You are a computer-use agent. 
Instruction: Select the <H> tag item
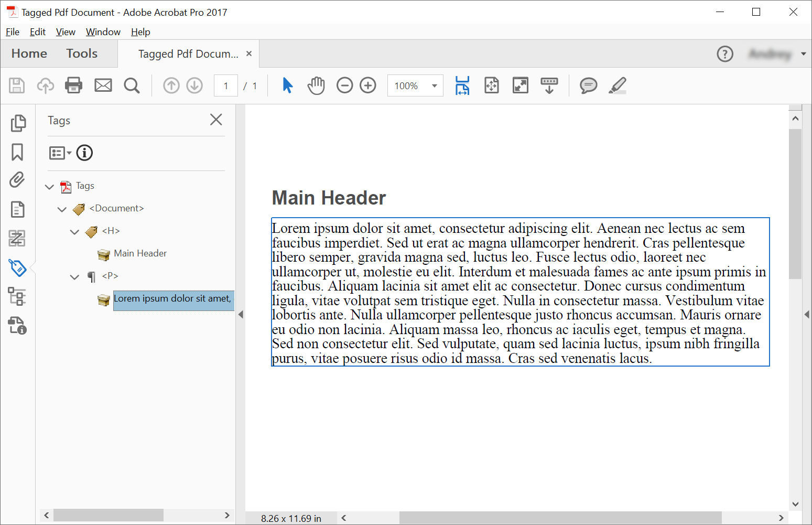pos(111,231)
